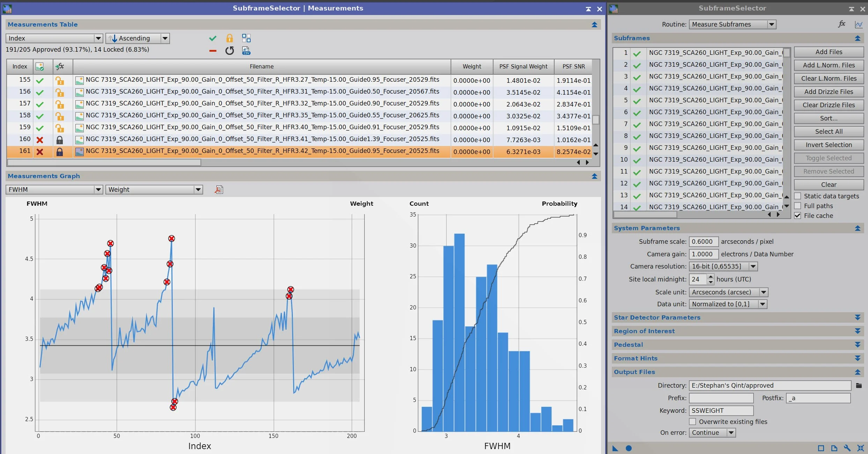Check Overwrite existing files option
Viewport: 868px width, 454px height.
[692, 422]
